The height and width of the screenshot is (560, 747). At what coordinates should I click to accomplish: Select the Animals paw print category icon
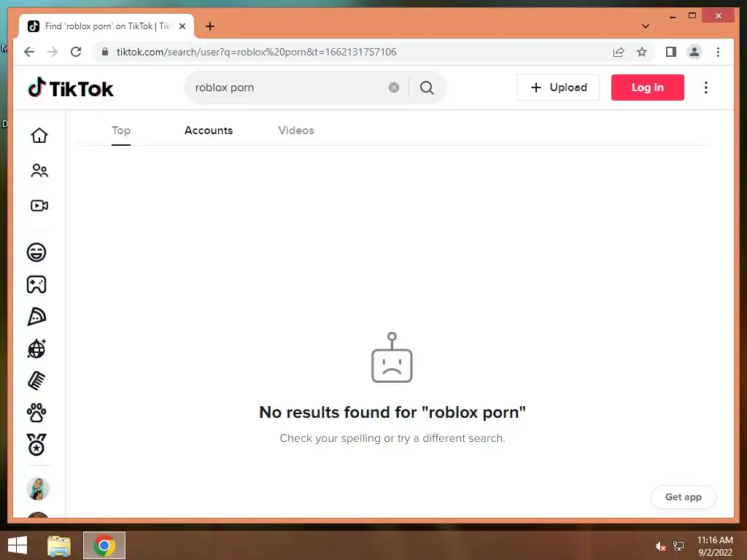pos(36,413)
